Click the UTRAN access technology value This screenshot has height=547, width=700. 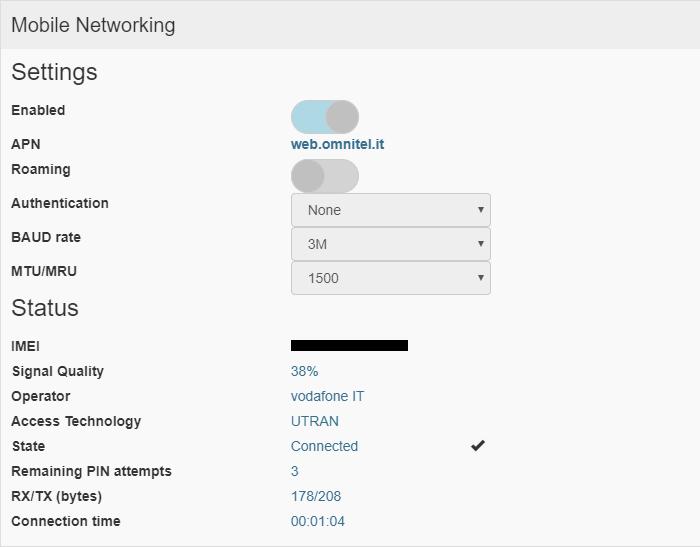coord(314,421)
